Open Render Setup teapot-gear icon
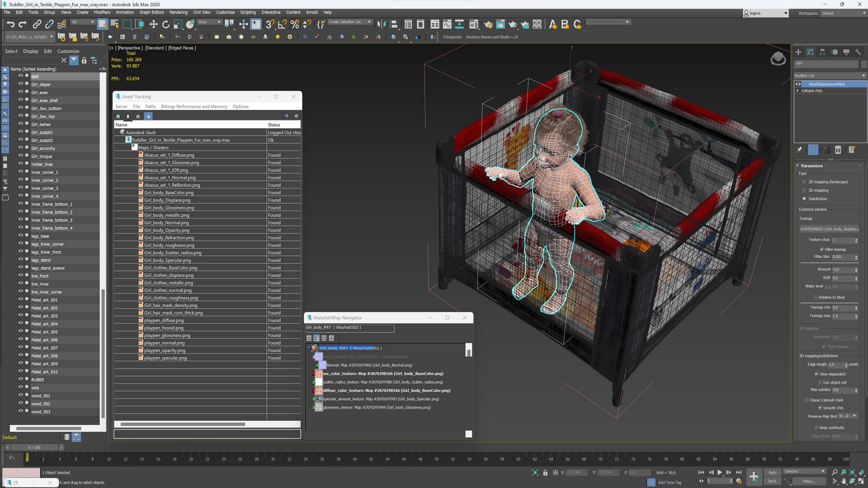 488,24
